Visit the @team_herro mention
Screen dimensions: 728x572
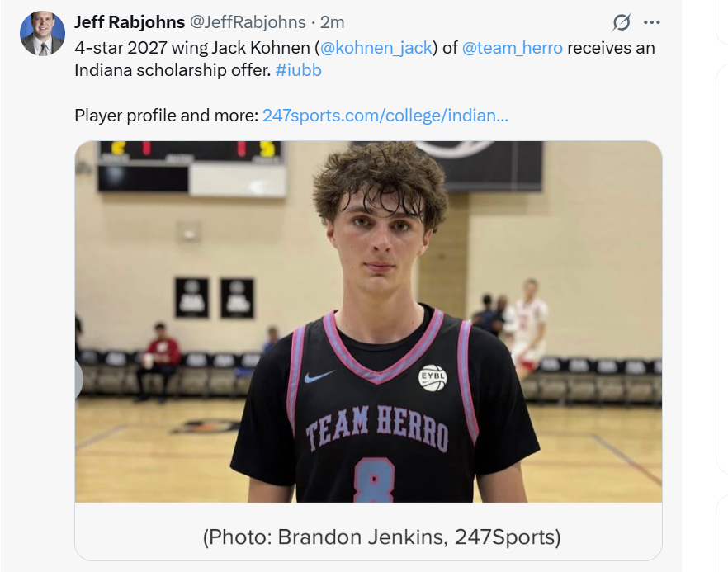point(512,48)
